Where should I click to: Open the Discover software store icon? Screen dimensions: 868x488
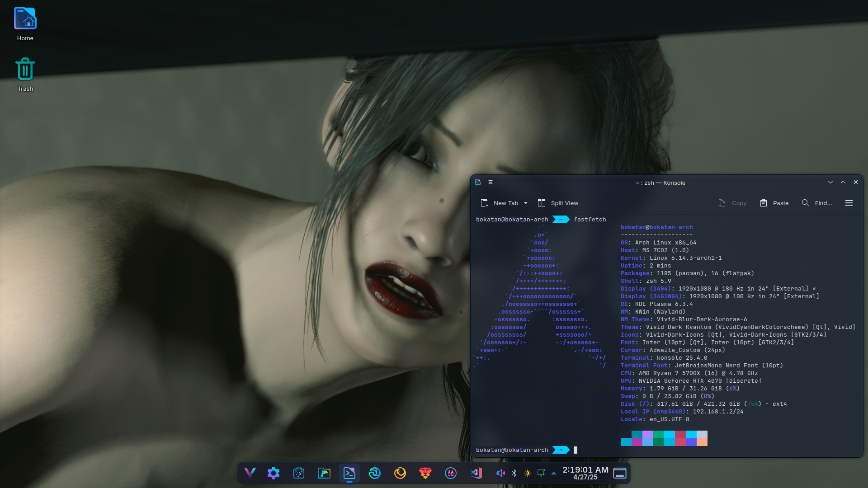pos(299,473)
